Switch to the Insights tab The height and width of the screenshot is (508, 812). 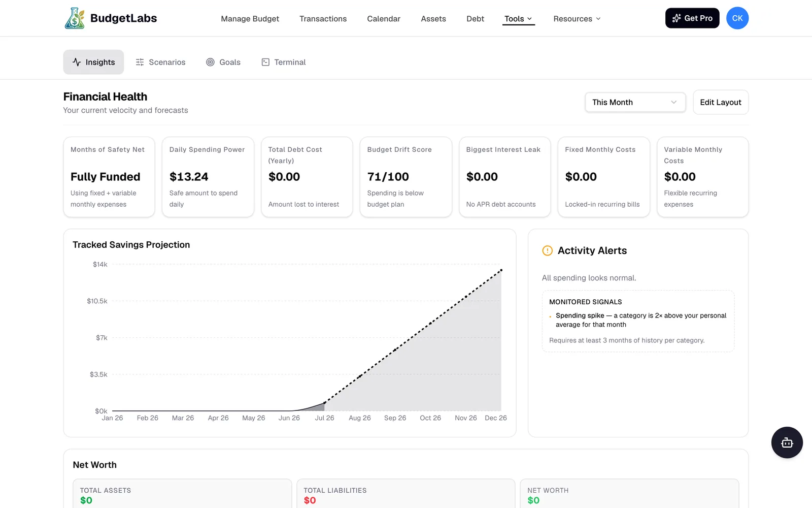point(93,62)
